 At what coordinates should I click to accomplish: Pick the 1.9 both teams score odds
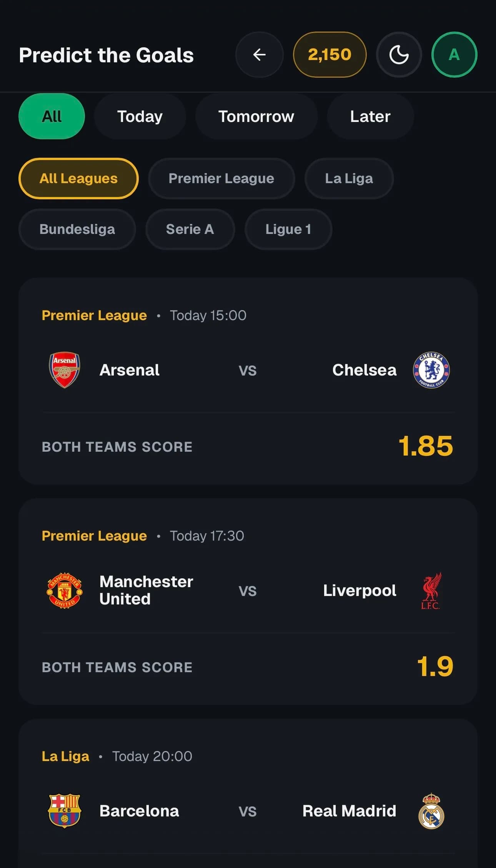[x=435, y=667]
